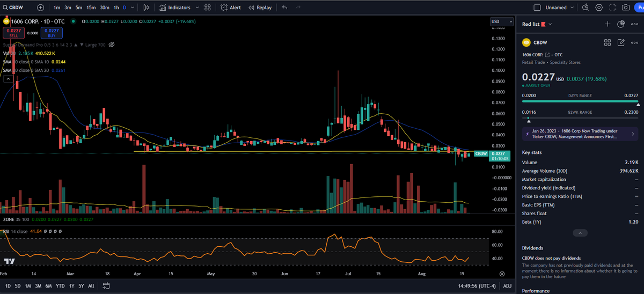
Task: Select 6M date range
Action: pos(48,286)
